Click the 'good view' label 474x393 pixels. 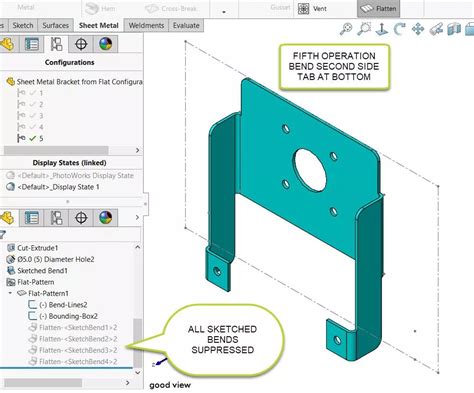tap(170, 385)
